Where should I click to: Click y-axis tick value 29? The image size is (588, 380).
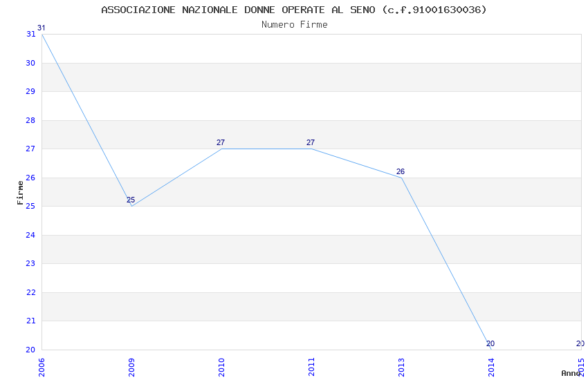tap(30, 91)
